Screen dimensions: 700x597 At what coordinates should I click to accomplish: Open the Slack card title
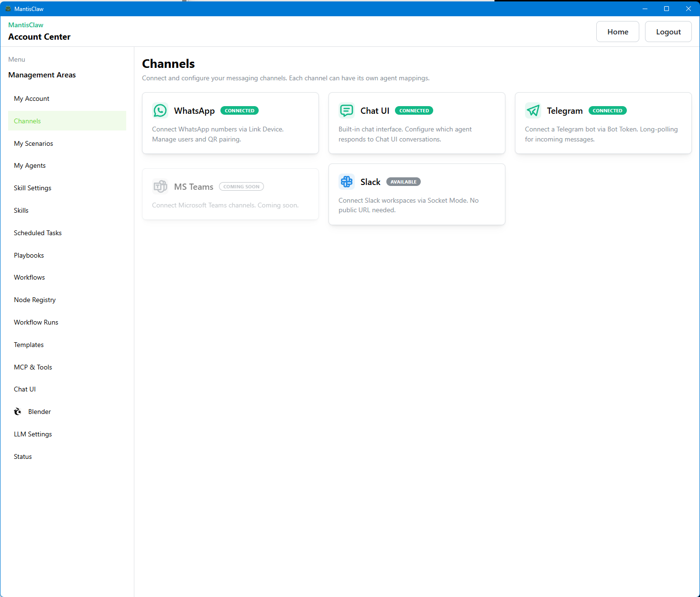(x=371, y=182)
